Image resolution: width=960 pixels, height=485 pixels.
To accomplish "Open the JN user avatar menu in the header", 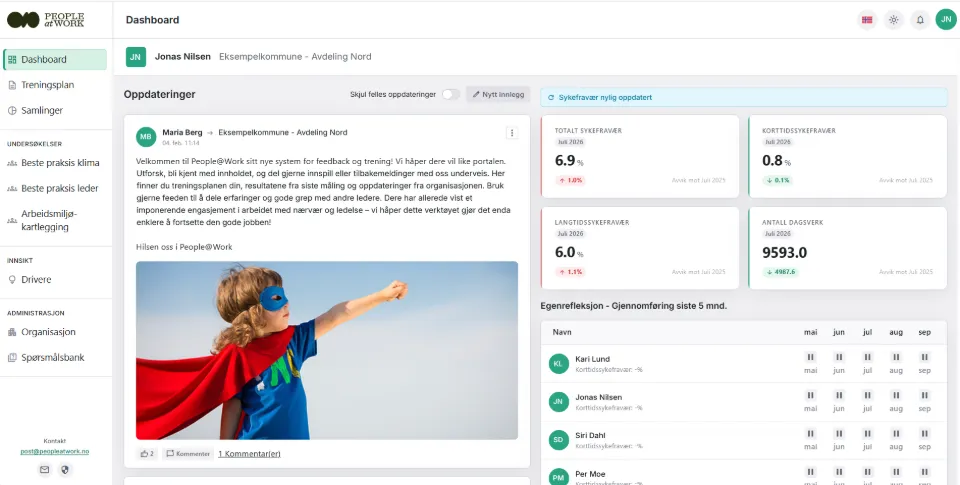I will click(946, 20).
